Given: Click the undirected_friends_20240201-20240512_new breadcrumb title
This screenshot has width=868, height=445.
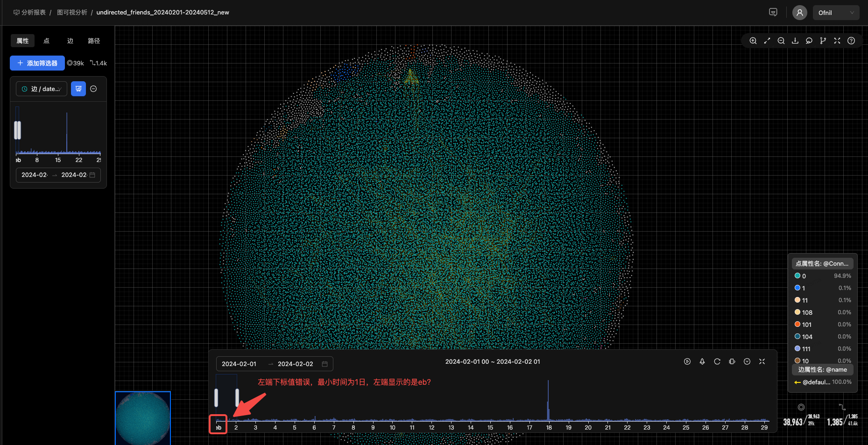Looking at the screenshot, I should (162, 13).
